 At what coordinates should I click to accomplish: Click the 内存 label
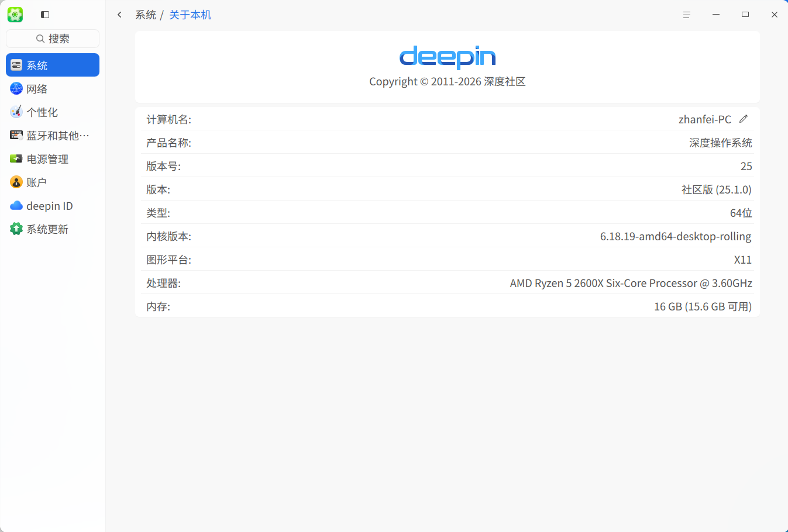pos(158,306)
